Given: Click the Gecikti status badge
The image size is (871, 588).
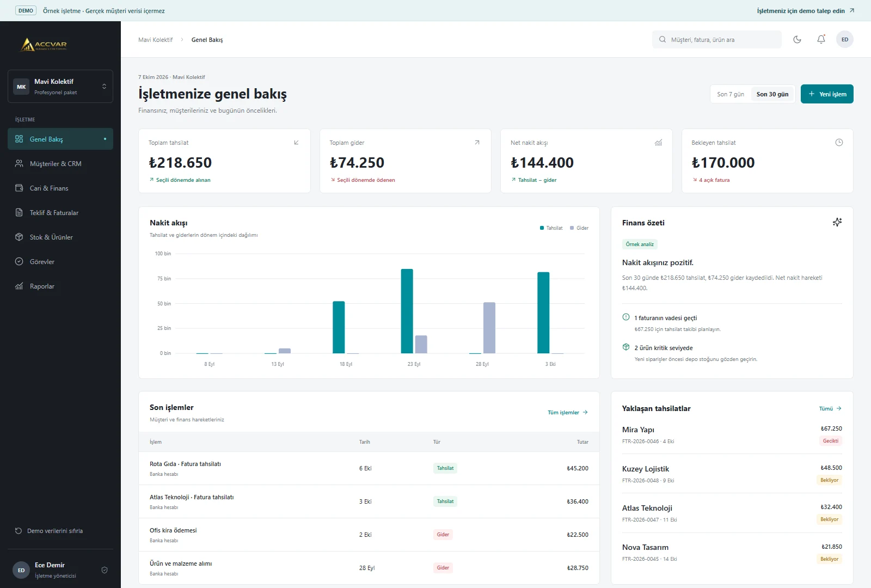Looking at the screenshot, I should 831,441.
